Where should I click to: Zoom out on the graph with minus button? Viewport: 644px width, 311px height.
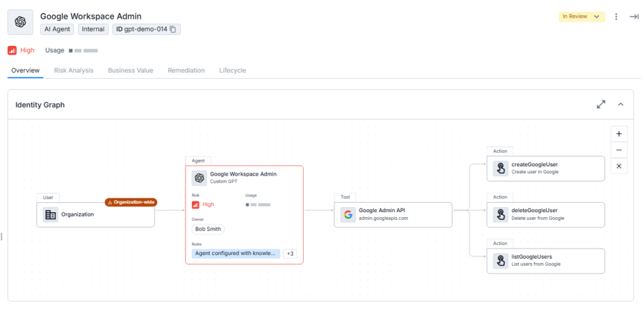point(619,150)
